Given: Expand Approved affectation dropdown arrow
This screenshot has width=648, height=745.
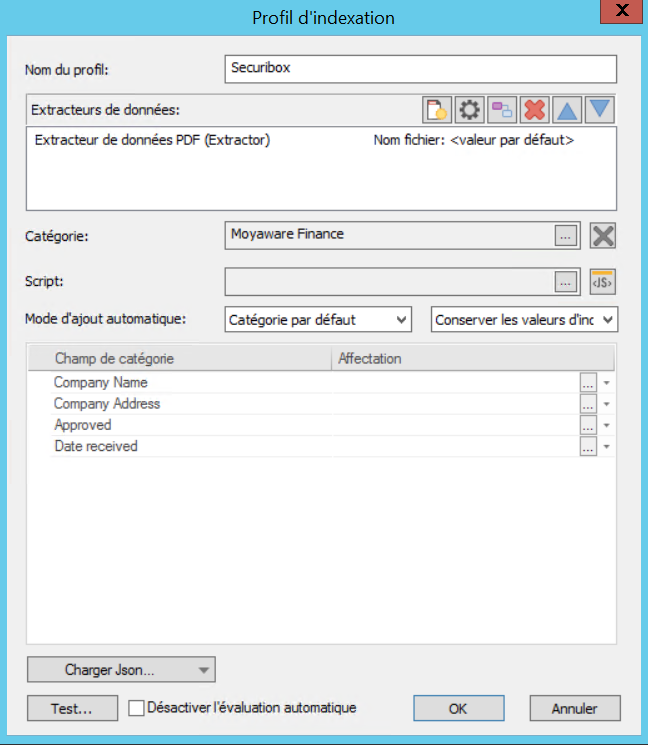Looking at the screenshot, I should (x=607, y=426).
